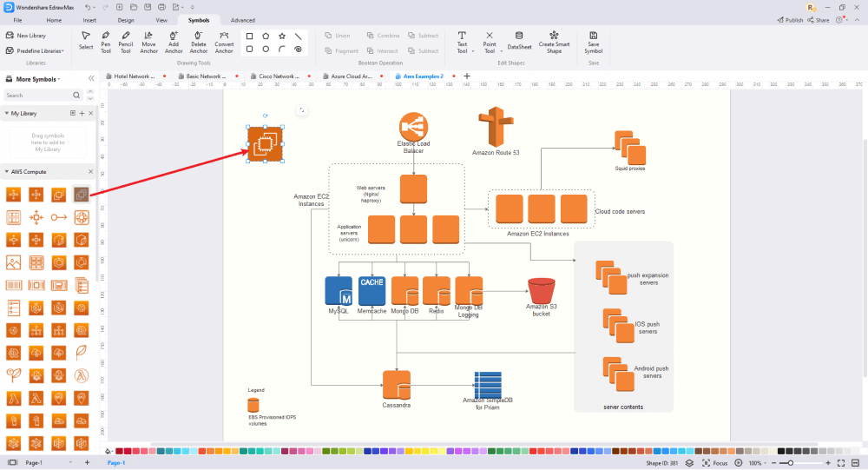Move the zoom slider handle

click(791, 463)
